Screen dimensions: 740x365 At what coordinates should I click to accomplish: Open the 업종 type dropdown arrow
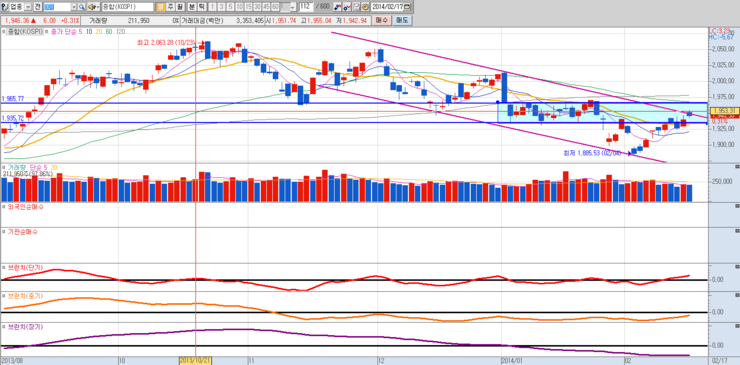point(28,7)
